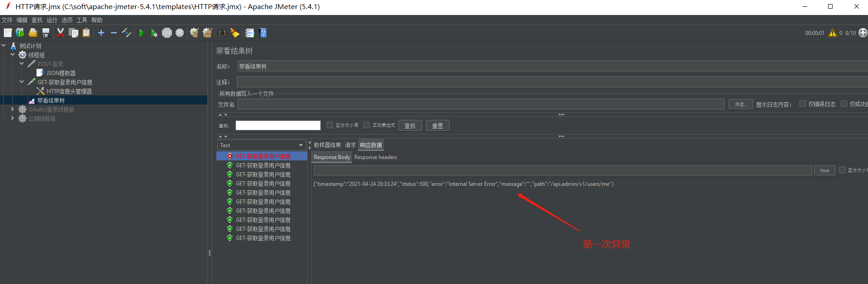Click the white 查找 search text field

[278, 125]
